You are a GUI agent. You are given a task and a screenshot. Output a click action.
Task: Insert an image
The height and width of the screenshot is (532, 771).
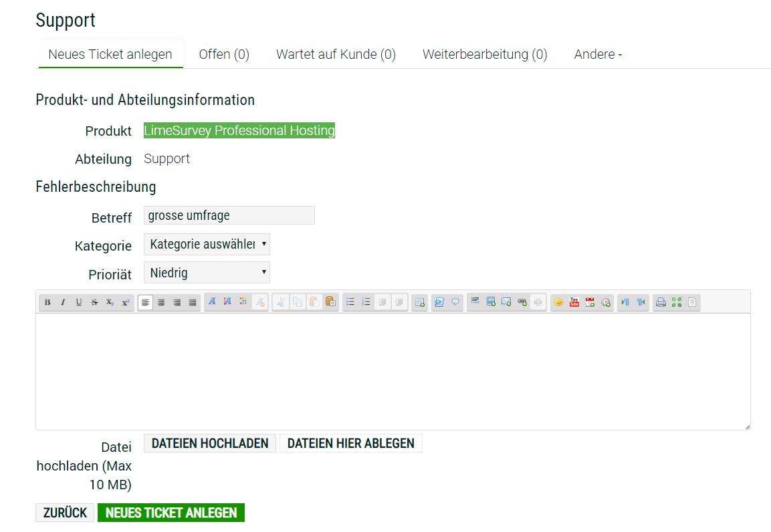pos(491,302)
